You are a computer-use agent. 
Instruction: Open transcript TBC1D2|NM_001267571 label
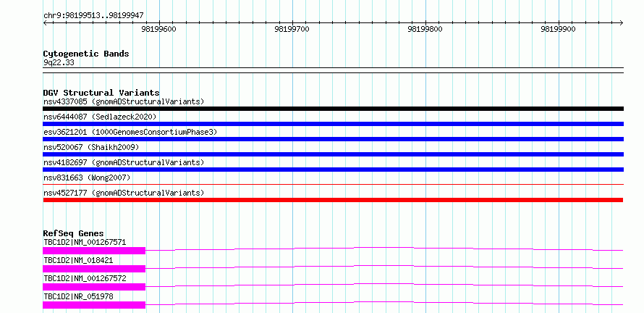click(x=85, y=242)
